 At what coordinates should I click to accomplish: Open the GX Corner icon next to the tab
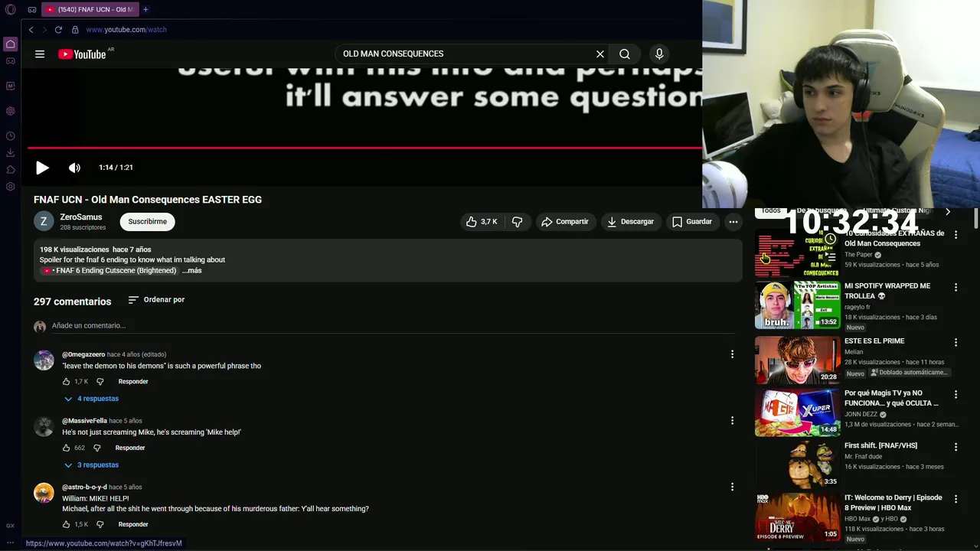click(x=32, y=10)
